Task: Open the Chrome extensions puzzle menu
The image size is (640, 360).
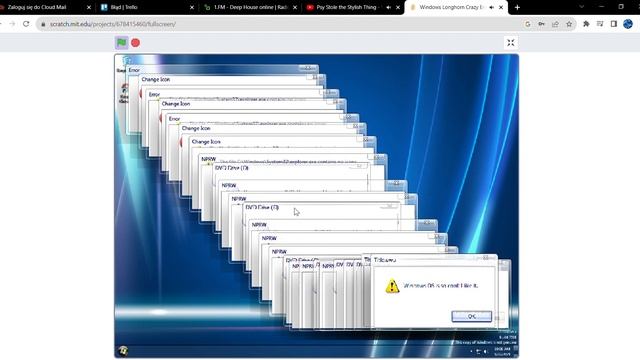Action: tap(586, 24)
